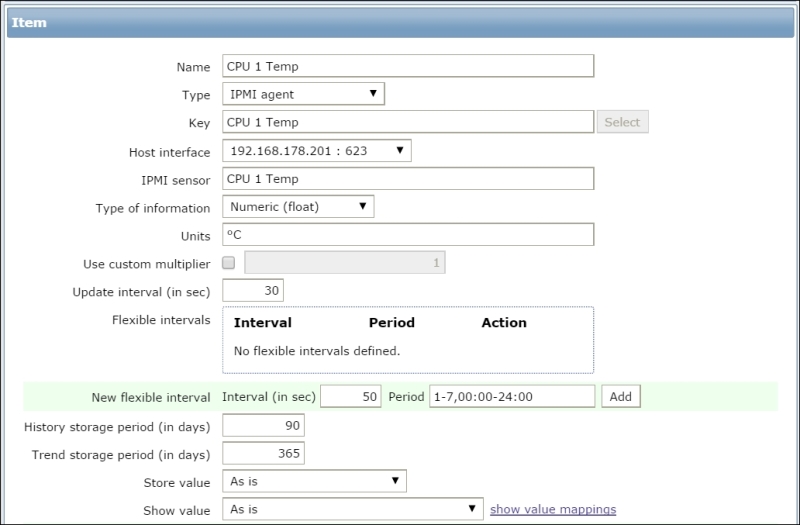Click the Units input field
This screenshot has width=800, height=525.
(407, 235)
